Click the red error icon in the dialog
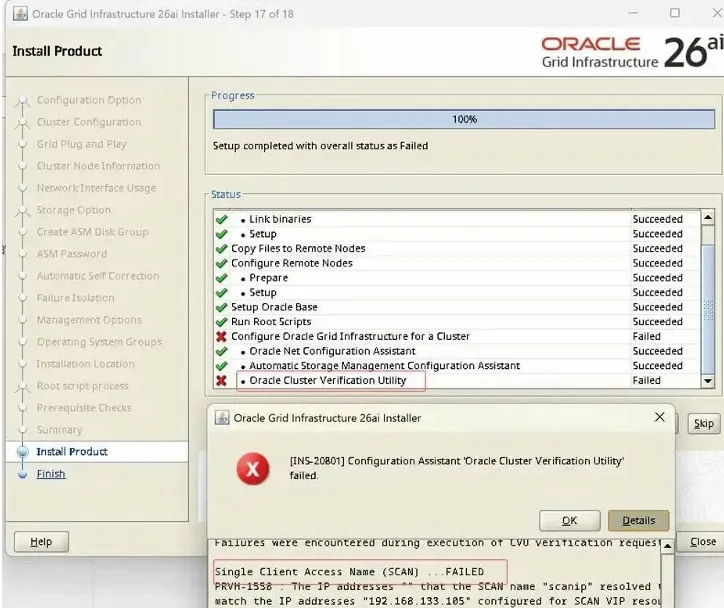This screenshot has width=724, height=608. (x=253, y=469)
